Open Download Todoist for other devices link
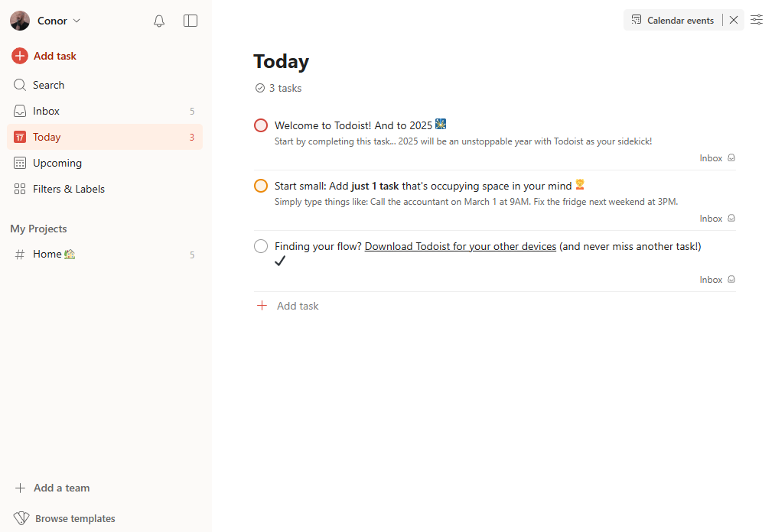775x532 pixels. tap(460, 246)
